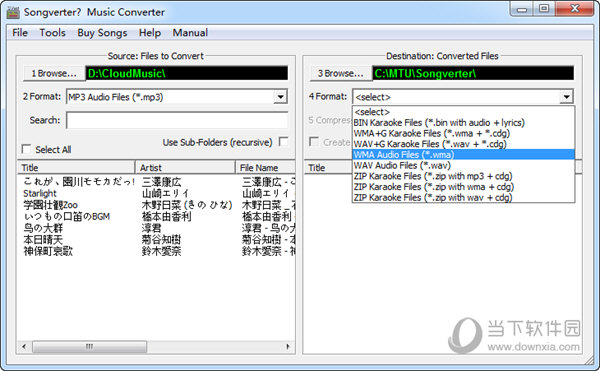The height and width of the screenshot is (371, 600).
Task: Open the Manual menu
Action: pyautogui.click(x=190, y=33)
